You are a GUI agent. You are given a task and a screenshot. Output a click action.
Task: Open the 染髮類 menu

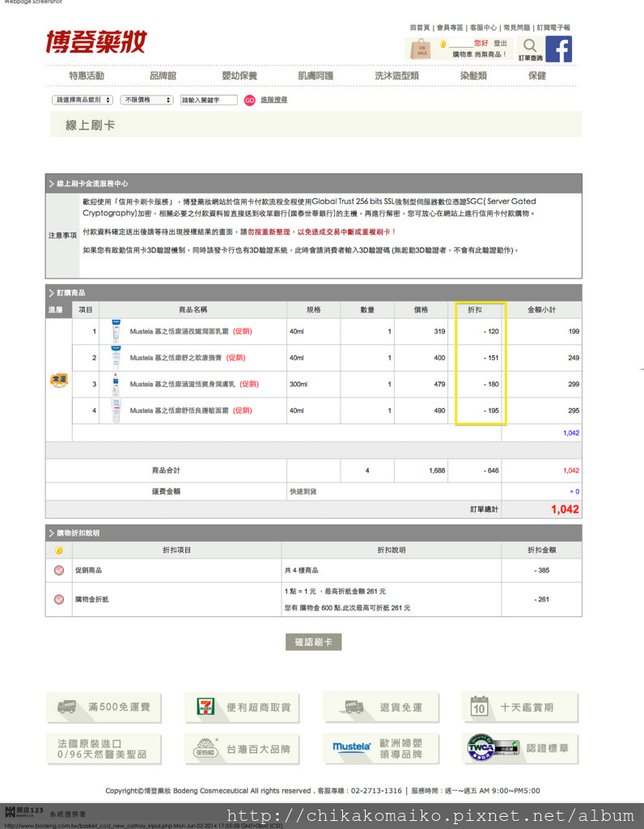[473, 75]
